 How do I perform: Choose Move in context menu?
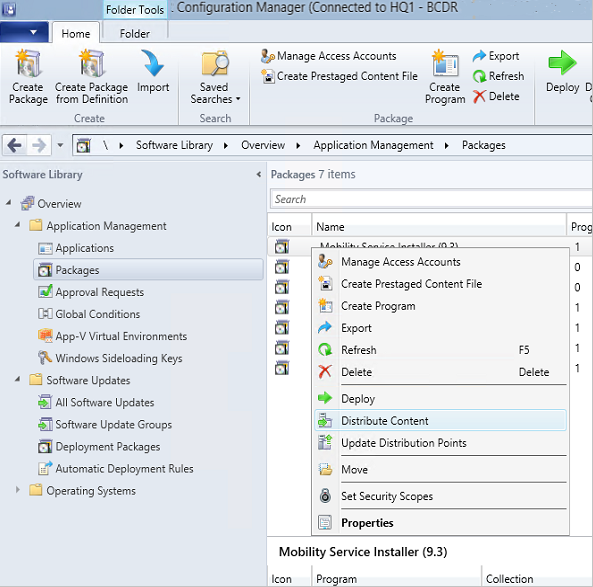[441, 469]
